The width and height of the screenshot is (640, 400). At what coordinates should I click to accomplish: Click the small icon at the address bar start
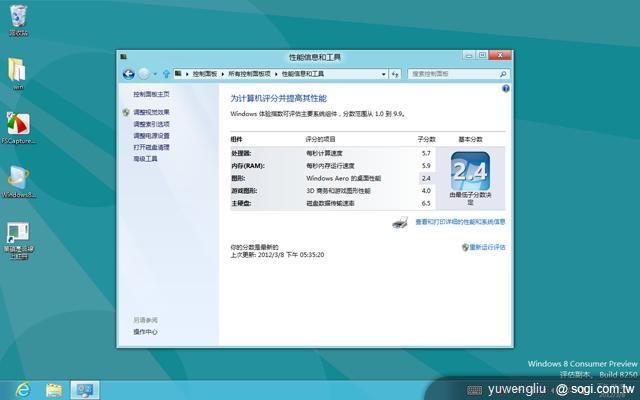click(x=178, y=74)
